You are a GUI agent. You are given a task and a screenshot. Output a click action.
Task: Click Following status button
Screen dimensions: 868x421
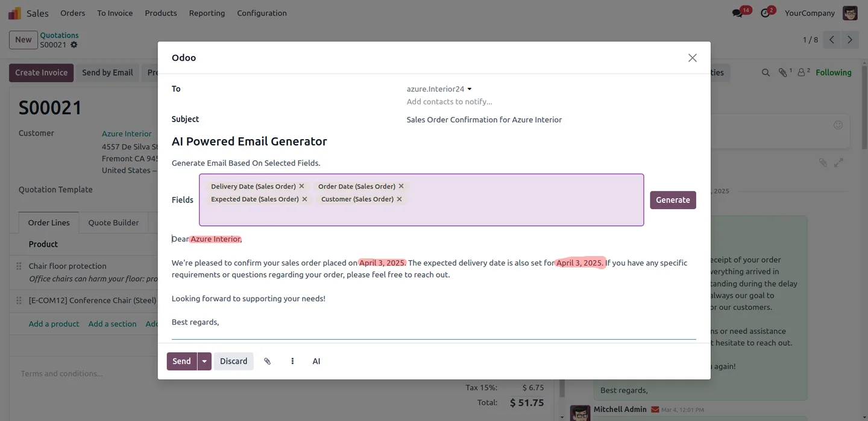pyautogui.click(x=834, y=73)
